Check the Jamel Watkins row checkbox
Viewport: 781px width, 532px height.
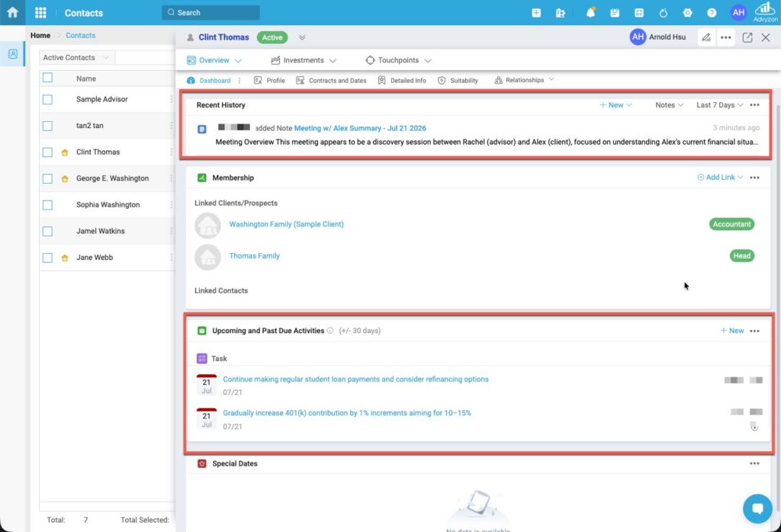point(47,232)
